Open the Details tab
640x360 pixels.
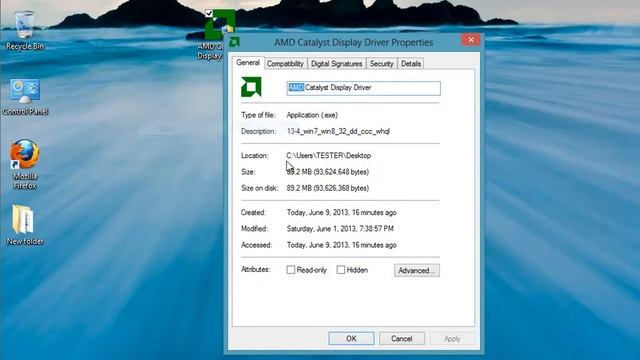pyautogui.click(x=411, y=64)
